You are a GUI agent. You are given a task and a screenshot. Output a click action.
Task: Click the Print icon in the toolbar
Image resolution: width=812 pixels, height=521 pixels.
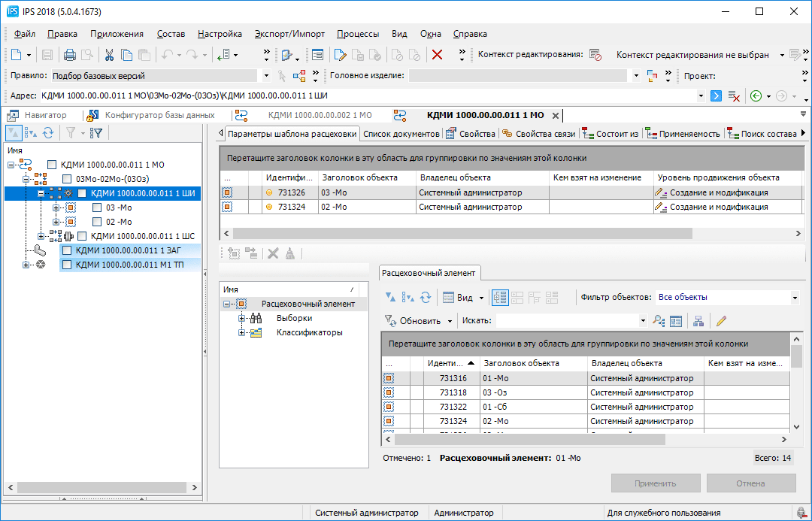(x=69, y=55)
